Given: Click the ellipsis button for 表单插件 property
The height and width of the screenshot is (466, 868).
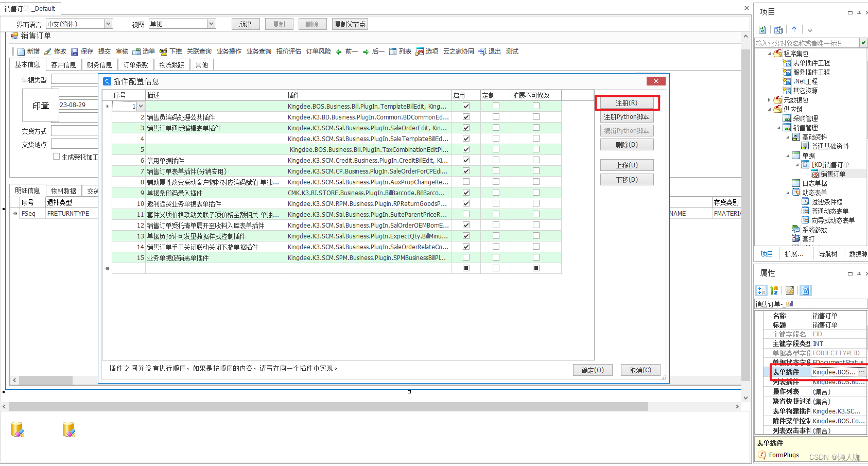Looking at the screenshot, I should pos(862,372).
